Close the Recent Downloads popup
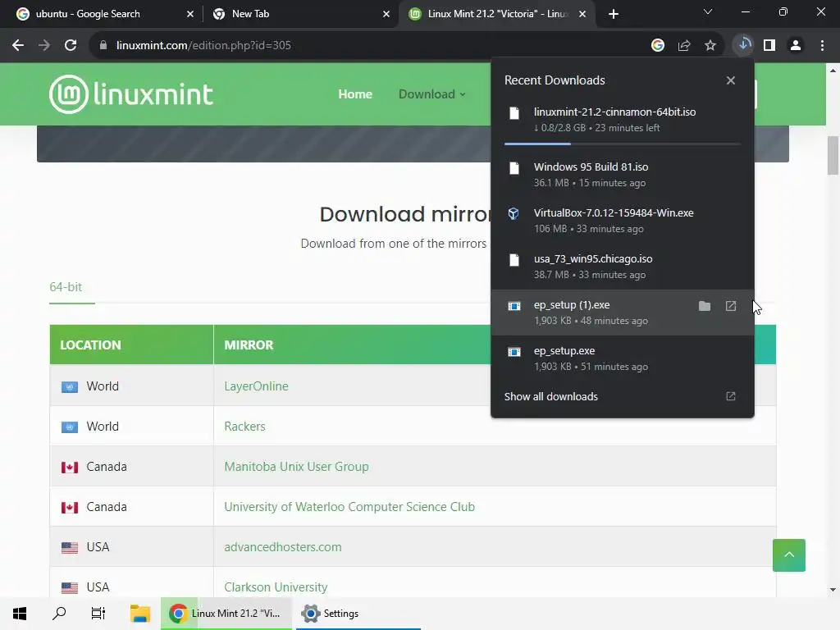 point(731,80)
